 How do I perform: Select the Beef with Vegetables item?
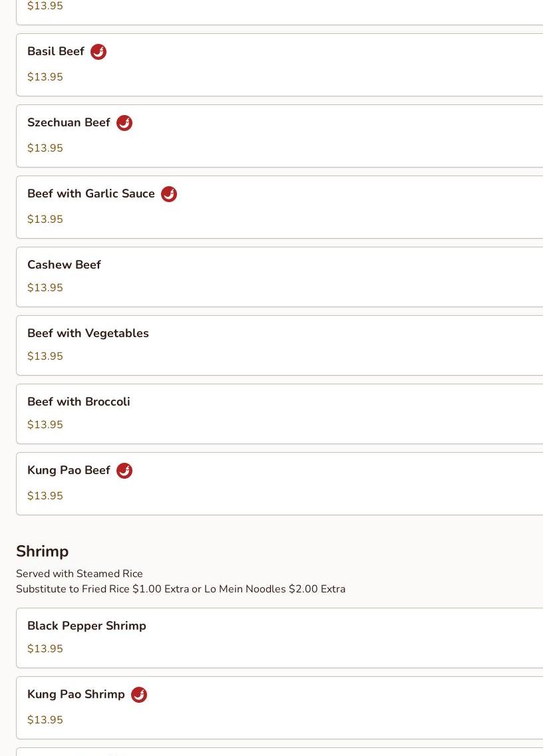pyautogui.click(x=88, y=333)
